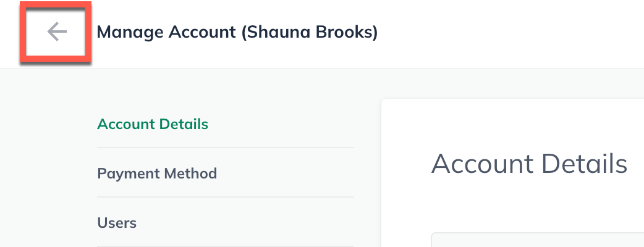This screenshot has height=247, width=644.
Task: Click the field below Account Details heading
Action: click(x=536, y=240)
